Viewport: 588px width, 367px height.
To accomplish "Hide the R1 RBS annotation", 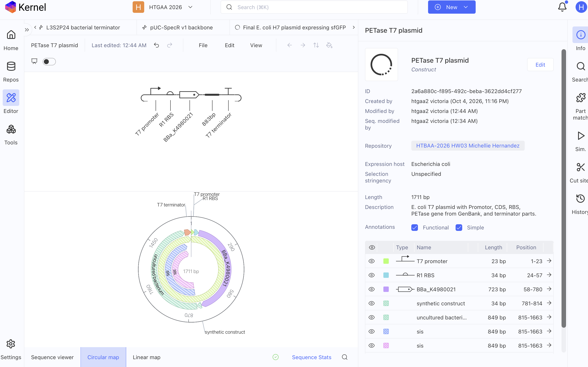I will point(372,275).
